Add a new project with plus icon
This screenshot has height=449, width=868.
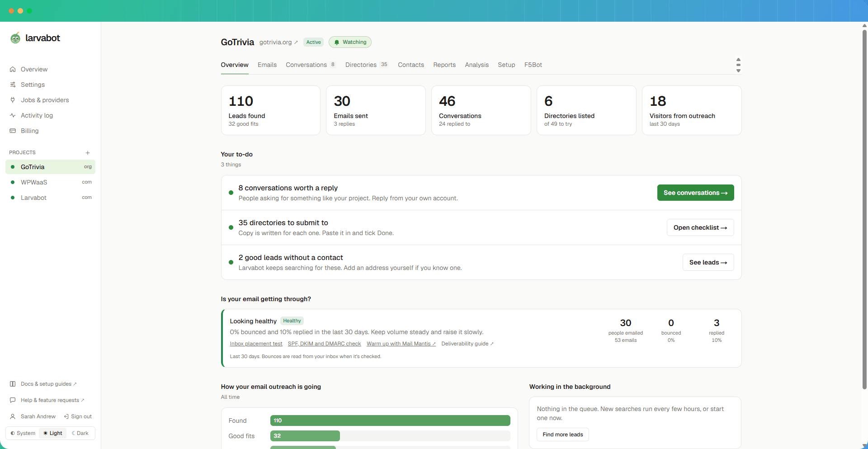click(88, 153)
